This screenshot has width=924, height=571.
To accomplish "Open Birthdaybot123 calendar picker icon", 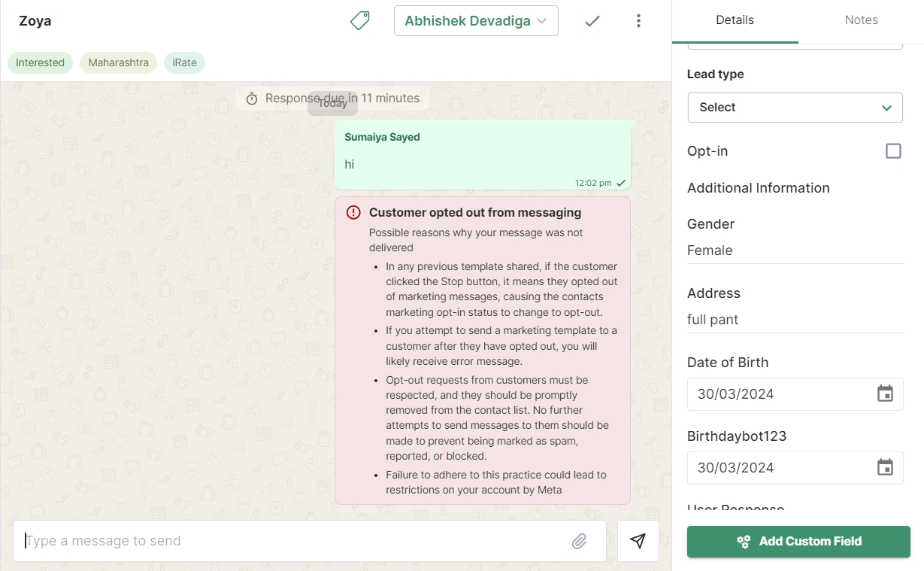I will (x=885, y=468).
